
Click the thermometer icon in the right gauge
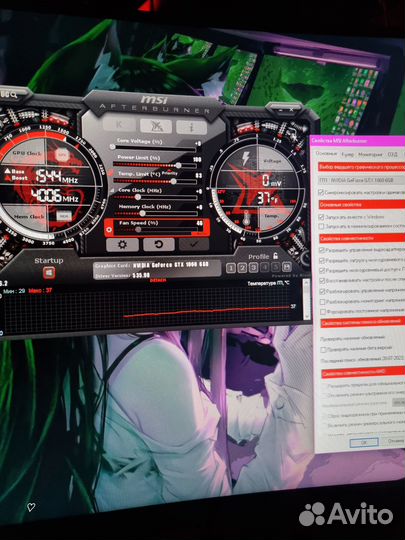(247, 218)
